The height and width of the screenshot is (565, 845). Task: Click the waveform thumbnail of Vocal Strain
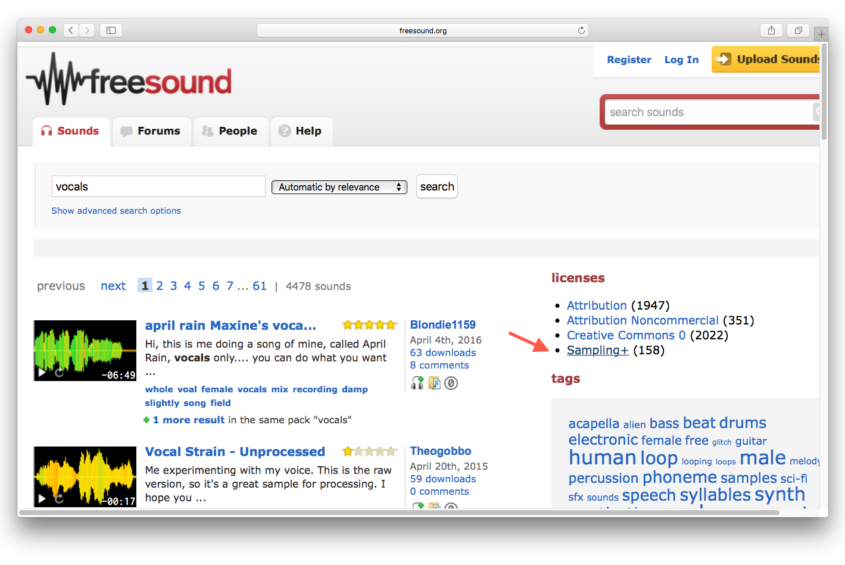[x=85, y=476]
